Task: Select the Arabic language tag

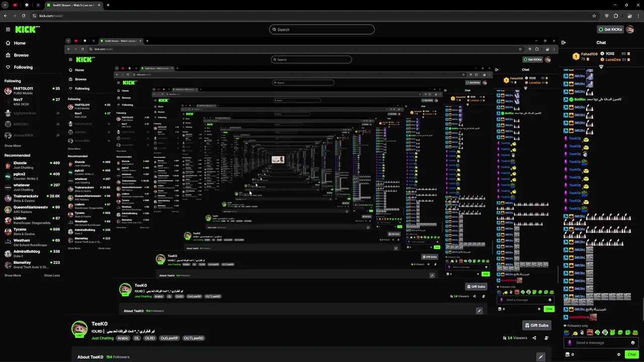Action: click(x=123, y=338)
